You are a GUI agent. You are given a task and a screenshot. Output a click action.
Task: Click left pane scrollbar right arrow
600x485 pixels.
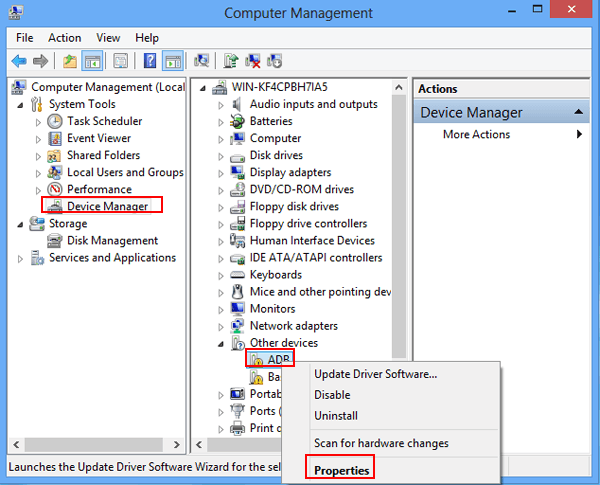[x=176, y=444]
